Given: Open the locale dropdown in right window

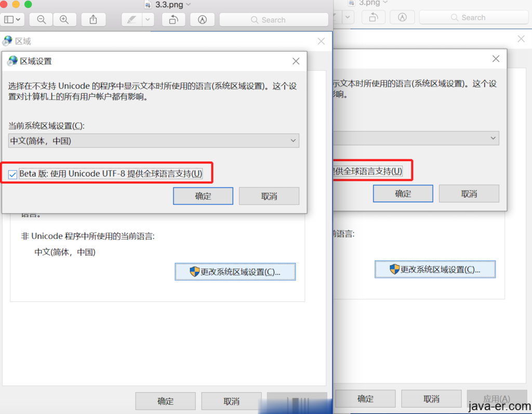Looking at the screenshot, I should (x=416, y=138).
